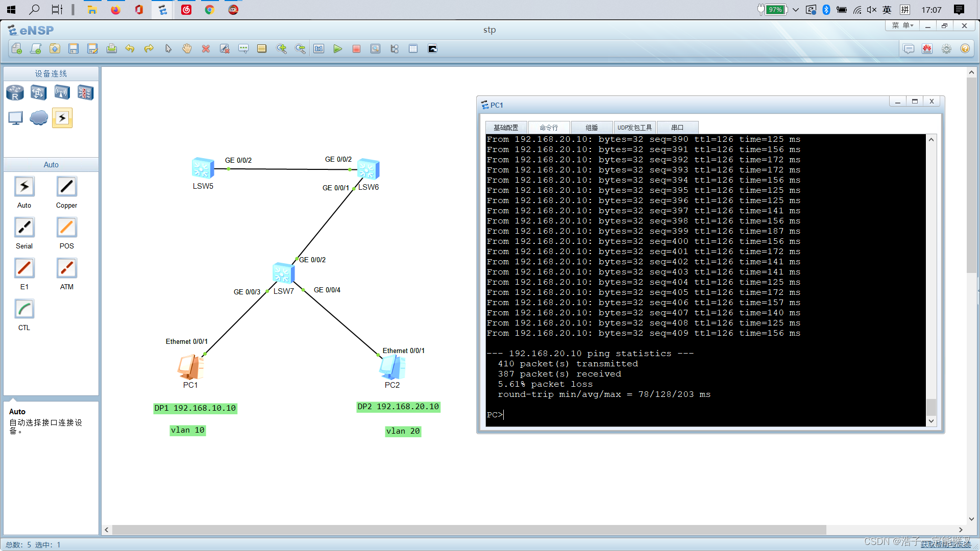This screenshot has height=551, width=980.
Task: Select the Copper cable type
Action: 66,187
